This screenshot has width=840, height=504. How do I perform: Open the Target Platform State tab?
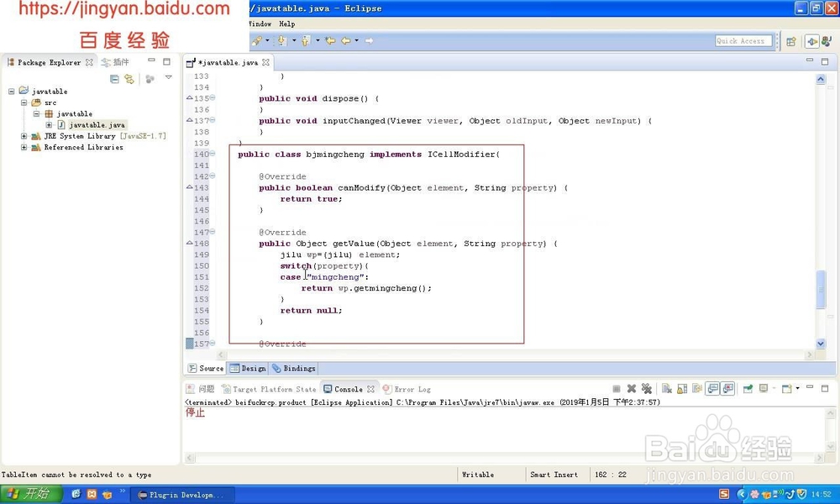[269, 389]
